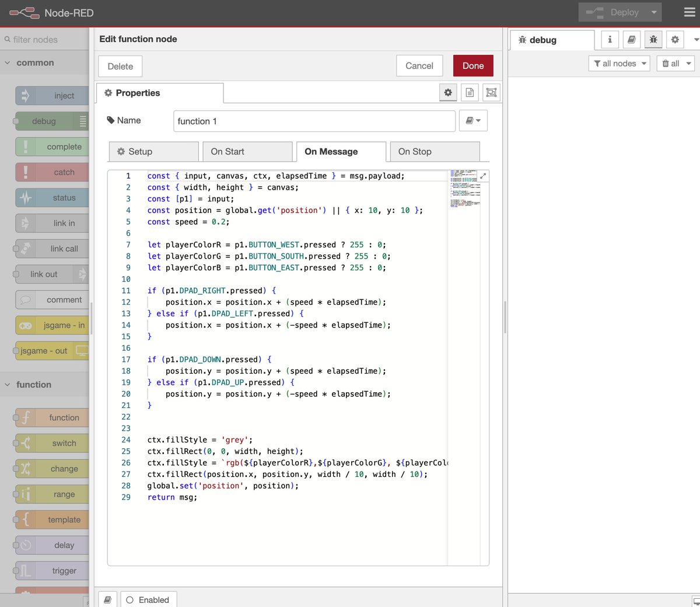Select the complete node in palette
The image size is (700, 607).
tap(52, 147)
